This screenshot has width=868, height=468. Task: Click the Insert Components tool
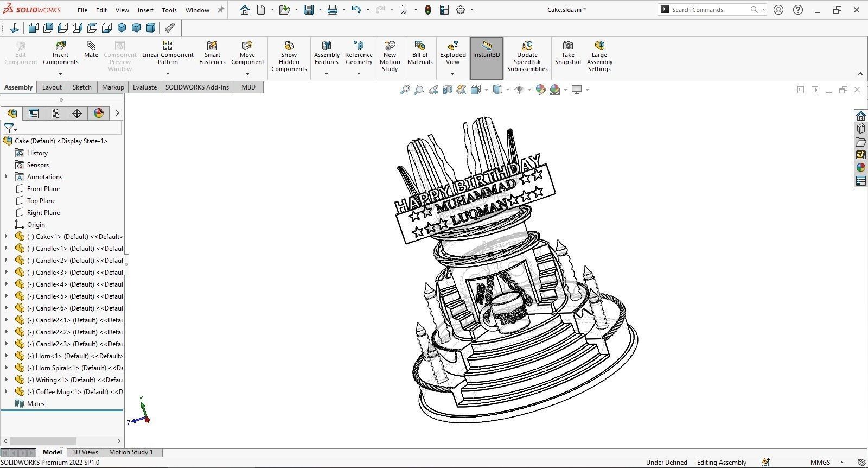[x=60, y=53]
